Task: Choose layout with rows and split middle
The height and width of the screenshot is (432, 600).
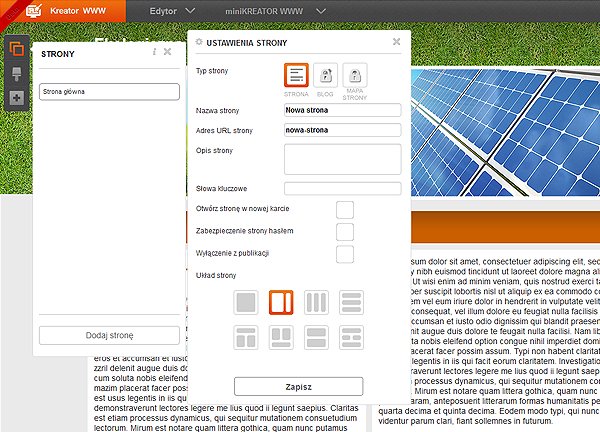Action: click(x=351, y=337)
